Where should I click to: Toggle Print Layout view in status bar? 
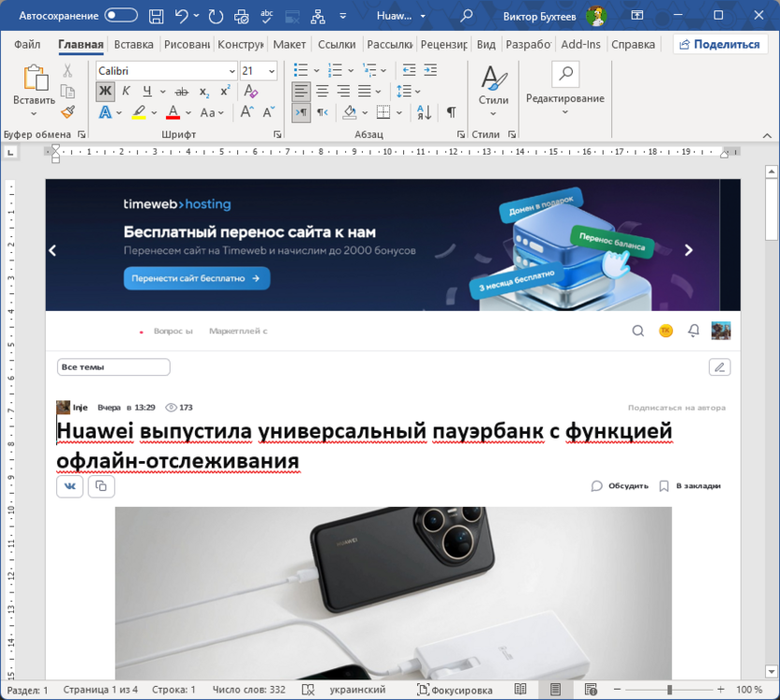555,690
